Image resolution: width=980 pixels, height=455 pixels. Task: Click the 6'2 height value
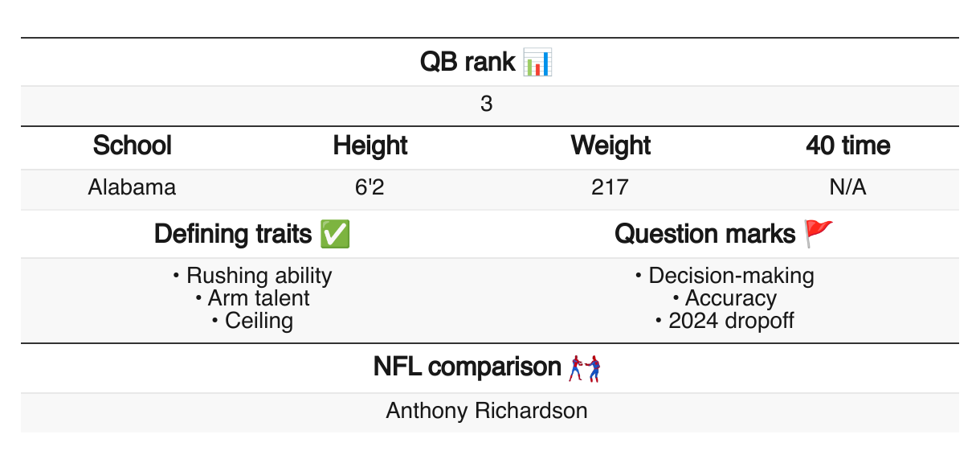click(x=370, y=188)
